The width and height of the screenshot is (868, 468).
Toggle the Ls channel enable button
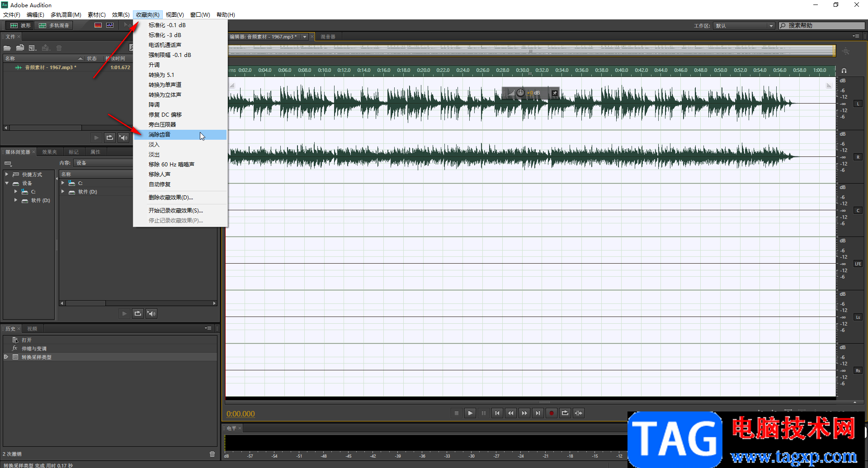(858, 317)
